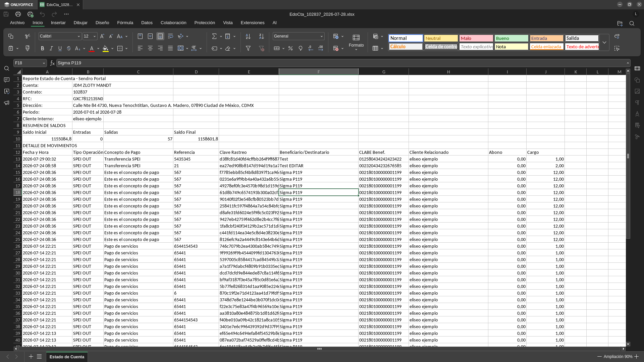Add a new sheet with plus button
This screenshot has width=644, height=362.
click(x=31, y=357)
